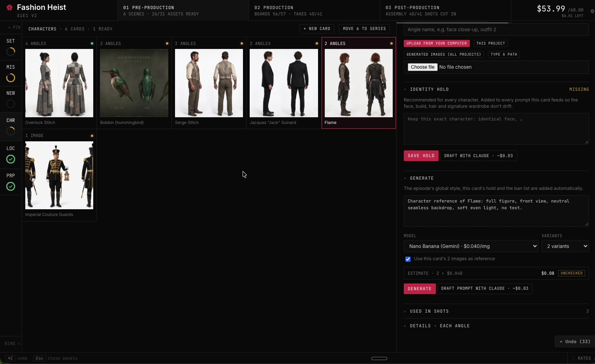
Task: Toggle the RING control in the sidebar
Action: tap(12, 344)
